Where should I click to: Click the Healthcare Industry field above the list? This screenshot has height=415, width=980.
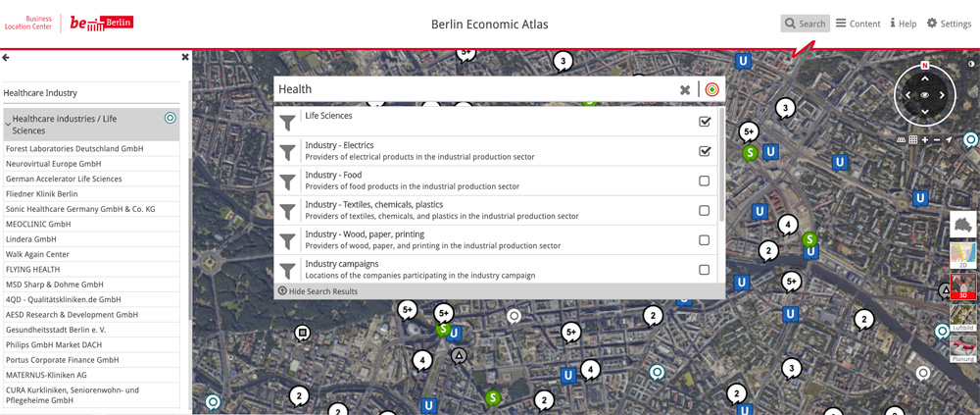point(91,92)
